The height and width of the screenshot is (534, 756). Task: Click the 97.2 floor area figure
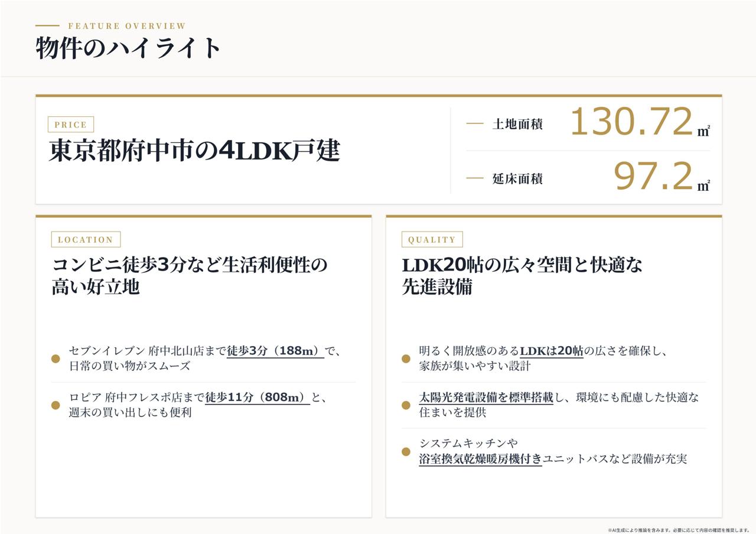pyautogui.click(x=653, y=176)
